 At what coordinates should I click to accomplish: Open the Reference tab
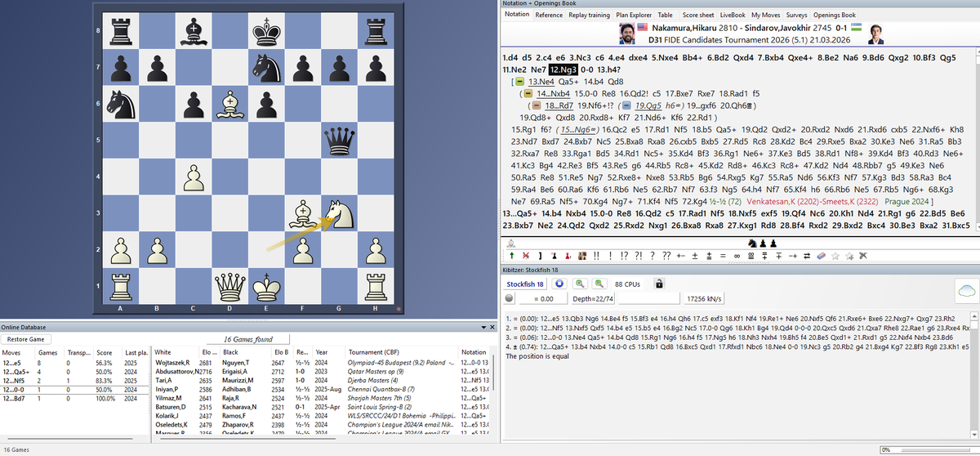click(549, 15)
